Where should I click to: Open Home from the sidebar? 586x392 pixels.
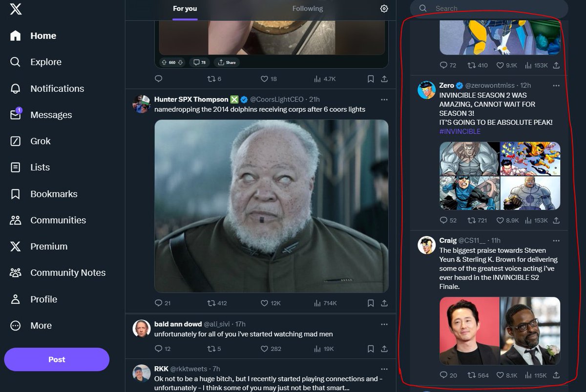coord(33,36)
